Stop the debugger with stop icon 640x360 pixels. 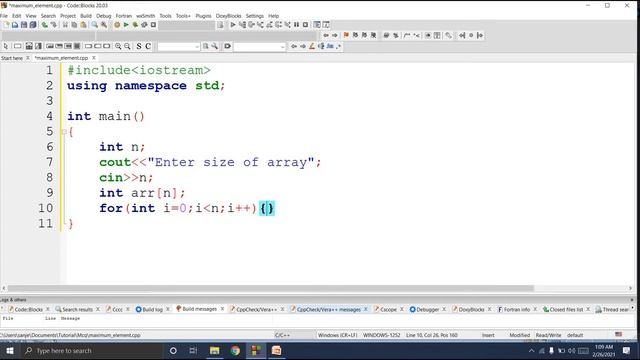pos(305,25)
